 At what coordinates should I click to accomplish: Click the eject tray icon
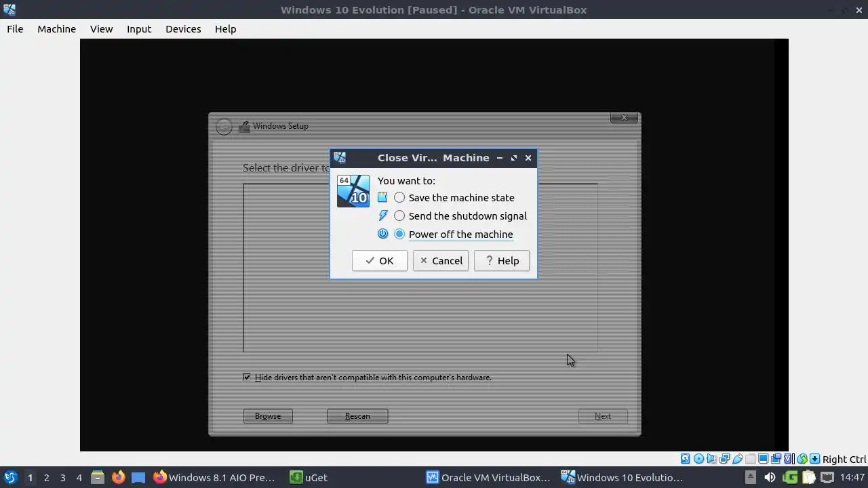tap(750, 477)
